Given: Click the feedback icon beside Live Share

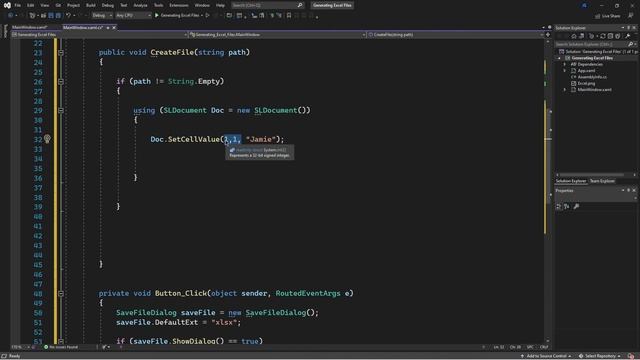Looking at the screenshot, I should (631, 16).
